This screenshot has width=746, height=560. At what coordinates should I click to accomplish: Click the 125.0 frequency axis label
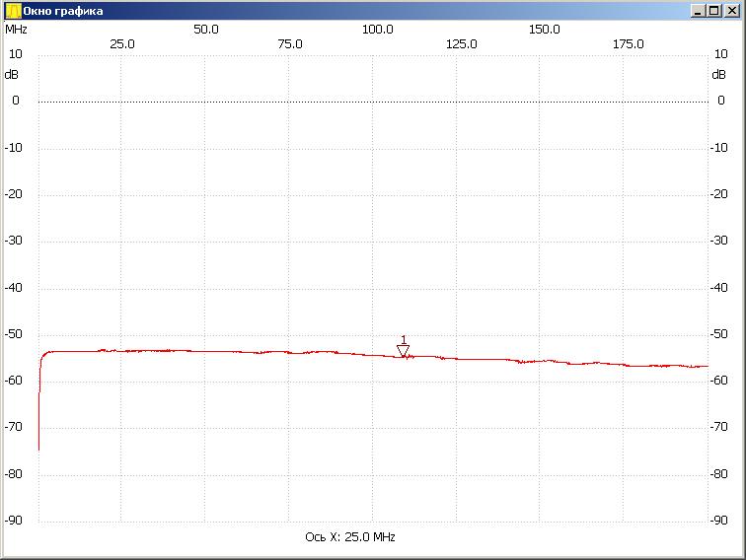(461, 44)
